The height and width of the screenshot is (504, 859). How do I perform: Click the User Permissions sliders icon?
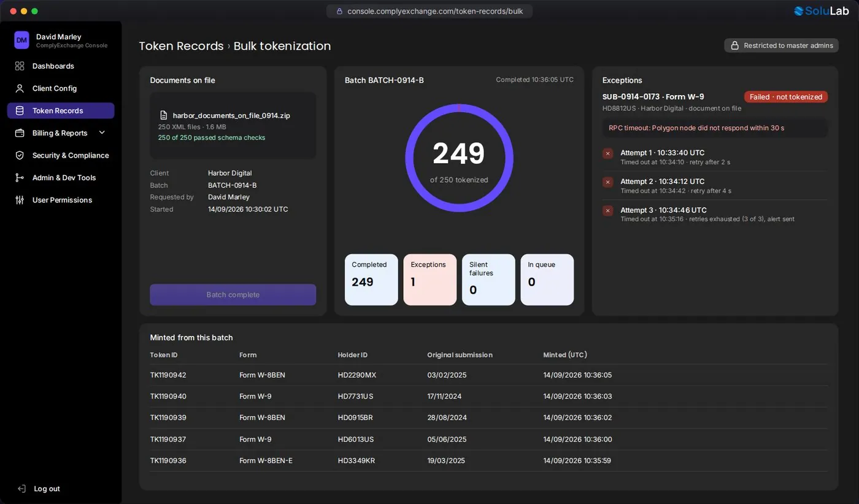pos(20,200)
